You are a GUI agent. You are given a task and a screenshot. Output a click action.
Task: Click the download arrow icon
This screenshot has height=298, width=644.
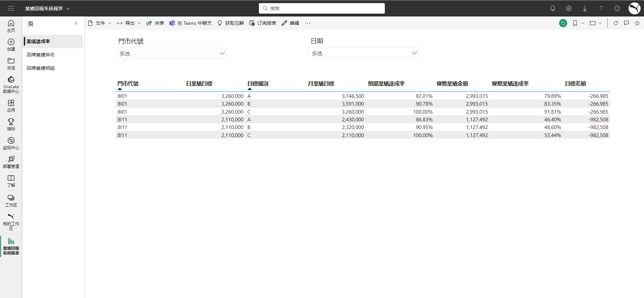pyautogui.click(x=585, y=8)
